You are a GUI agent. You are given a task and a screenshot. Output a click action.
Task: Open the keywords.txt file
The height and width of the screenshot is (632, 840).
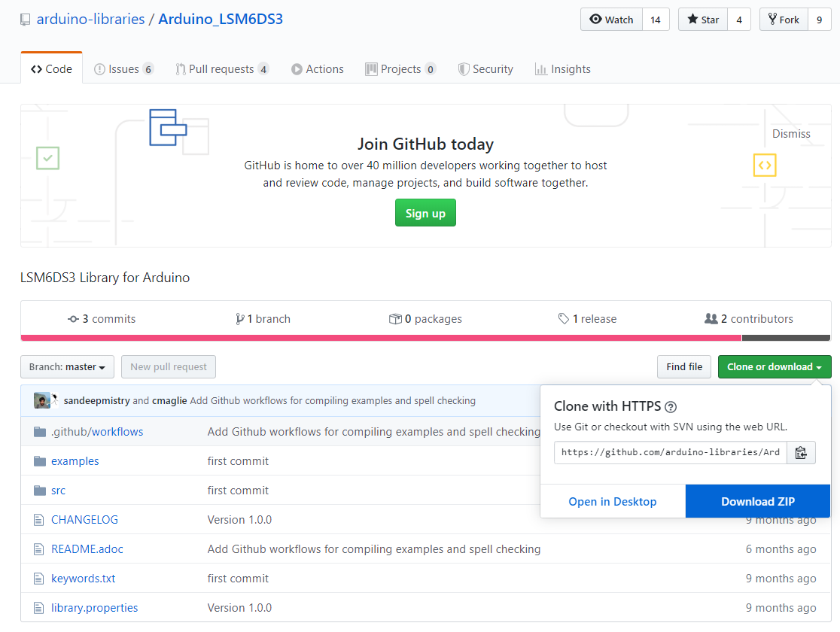(84, 579)
